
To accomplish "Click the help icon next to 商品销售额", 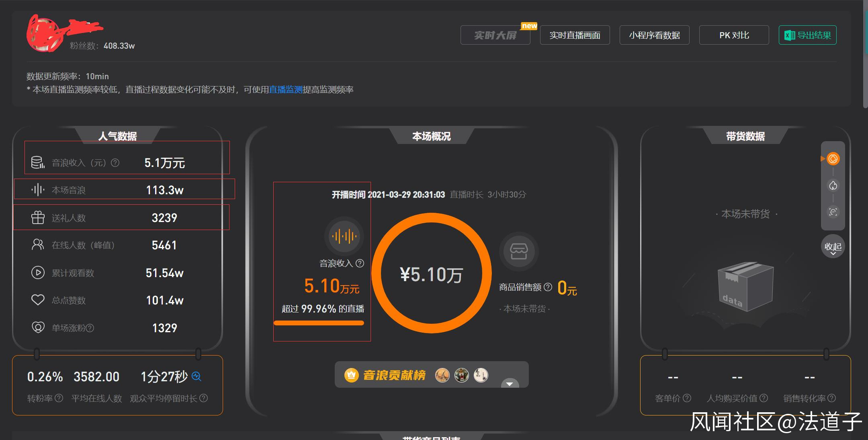I will [x=548, y=287].
